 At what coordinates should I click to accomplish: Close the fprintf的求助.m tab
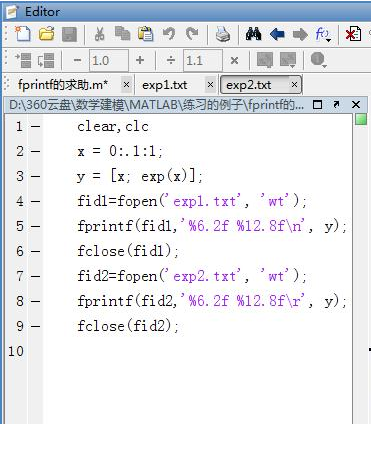click(x=126, y=85)
